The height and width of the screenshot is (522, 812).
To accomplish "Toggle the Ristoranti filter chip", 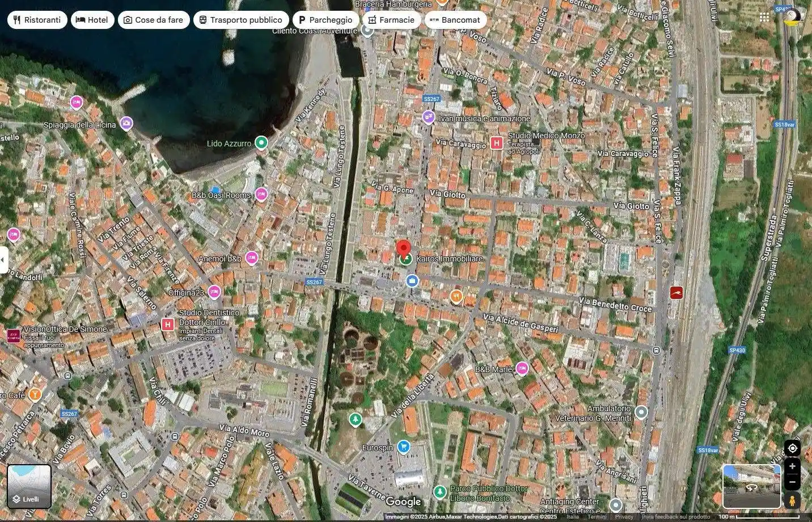I will (36, 19).
